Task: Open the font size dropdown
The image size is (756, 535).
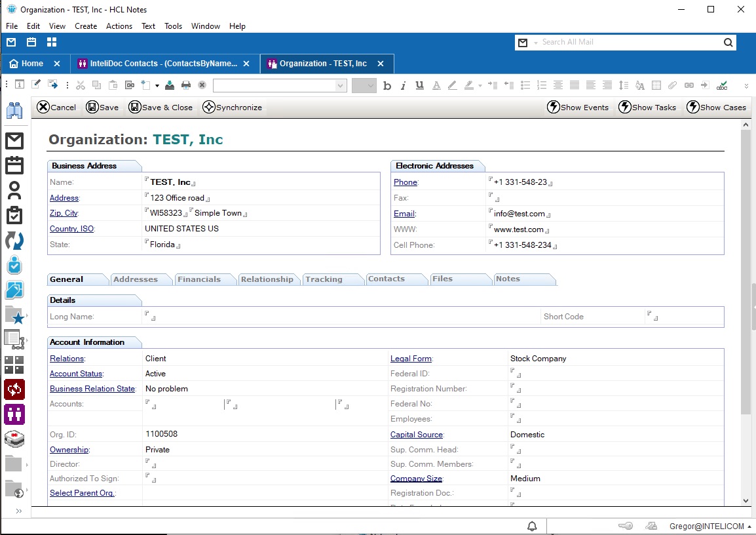Action: pyautogui.click(x=370, y=86)
